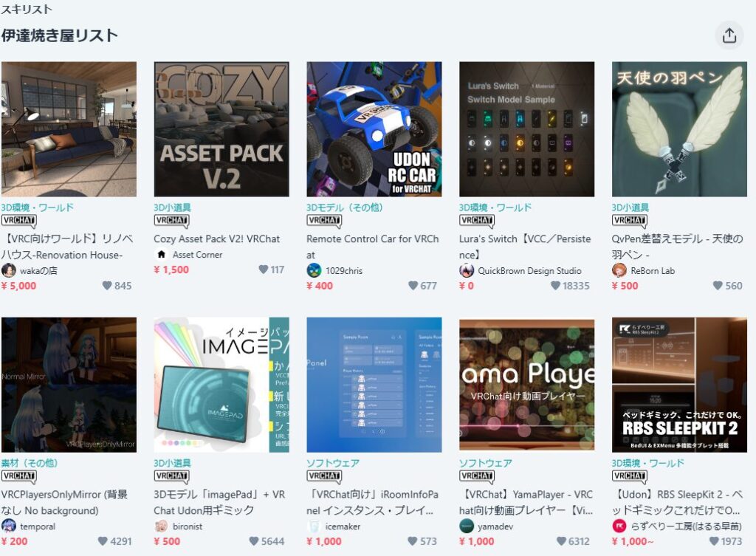
Task: Open the VRCPlayersOnlyMirror preview thumbnail
Action: 69,385
